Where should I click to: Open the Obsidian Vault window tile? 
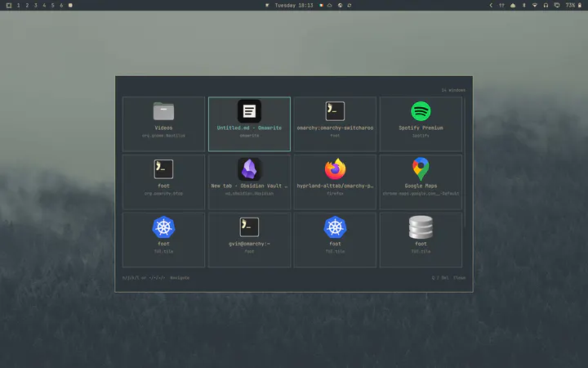pyautogui.click(x=249, y=182)
